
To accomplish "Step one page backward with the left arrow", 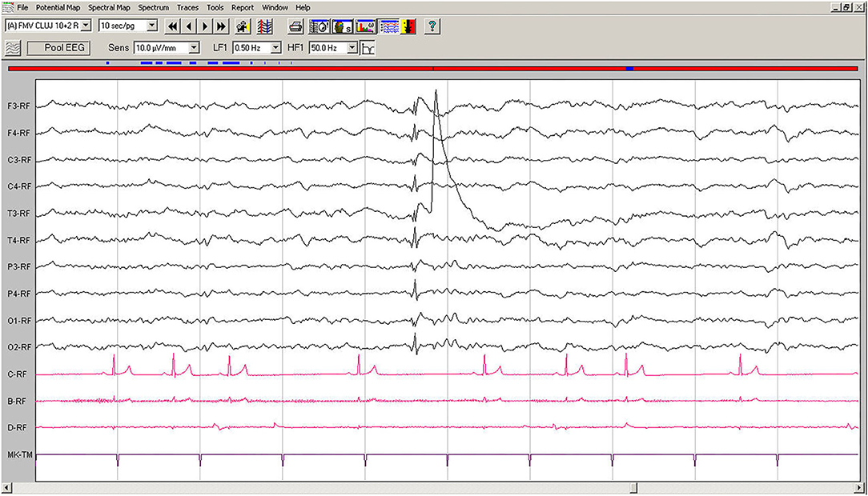I will tap(189, 26).
